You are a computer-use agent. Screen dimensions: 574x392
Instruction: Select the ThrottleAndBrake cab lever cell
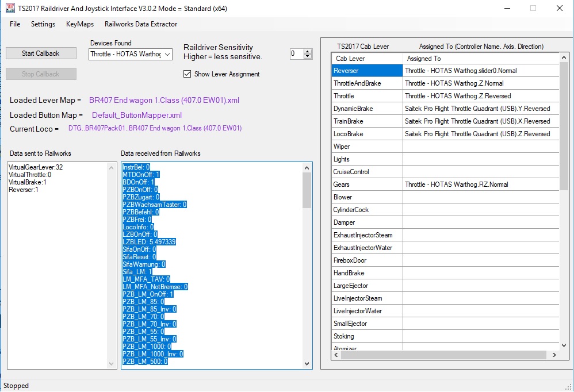367,83
